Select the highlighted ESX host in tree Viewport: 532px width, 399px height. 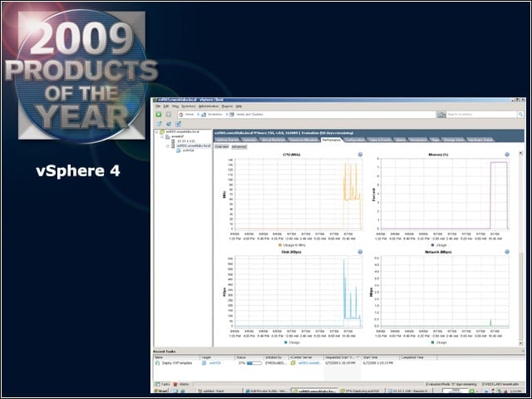pos(194,145)
